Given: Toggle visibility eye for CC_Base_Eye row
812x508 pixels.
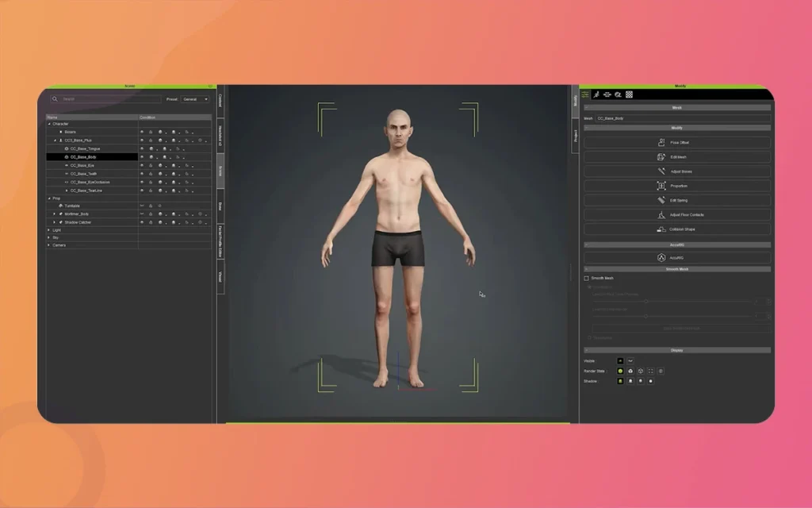Looking at the screenshot, I should coord(142,165).
